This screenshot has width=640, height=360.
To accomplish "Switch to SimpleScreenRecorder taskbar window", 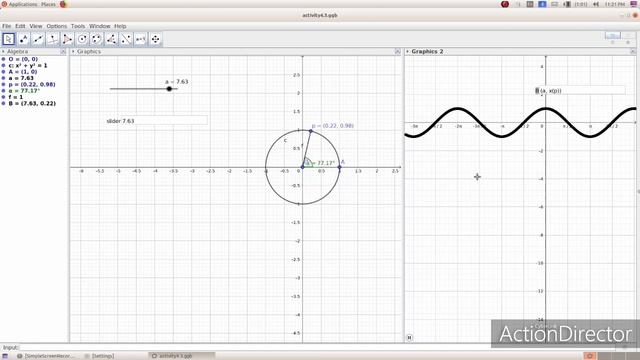I will tap(46, 356).
